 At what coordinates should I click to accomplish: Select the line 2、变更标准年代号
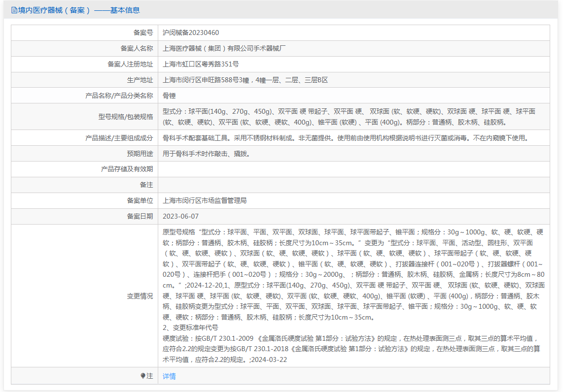pos(190,327)
